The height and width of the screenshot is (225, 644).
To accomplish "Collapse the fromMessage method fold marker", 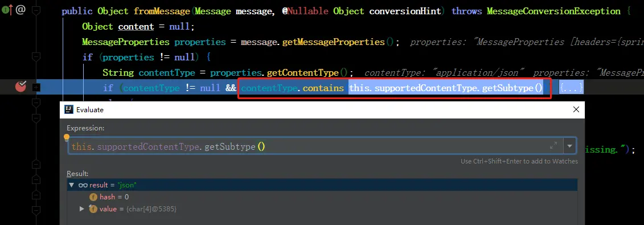I will [x=36, y=11].
